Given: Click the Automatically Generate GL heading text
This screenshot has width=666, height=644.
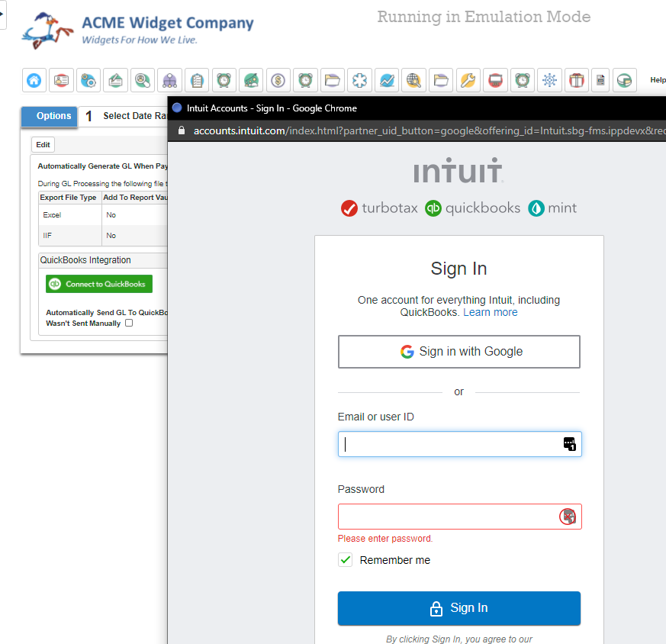Looking at the screenshot, I should tap(103, 166).
